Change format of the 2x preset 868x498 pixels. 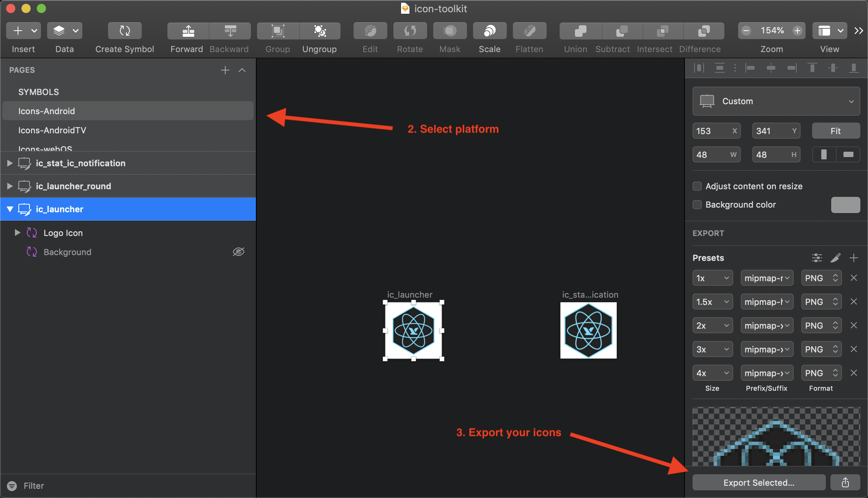[x=821, y=326]
